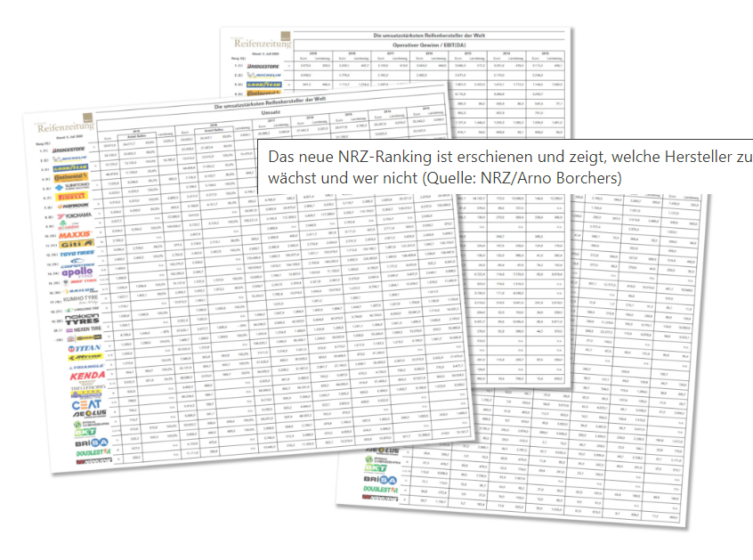The width and height of the screenshot is (753, 560).
Task: Click the Bridgestone logo on the Umsatz sheet
Action: tap(69, 150)
